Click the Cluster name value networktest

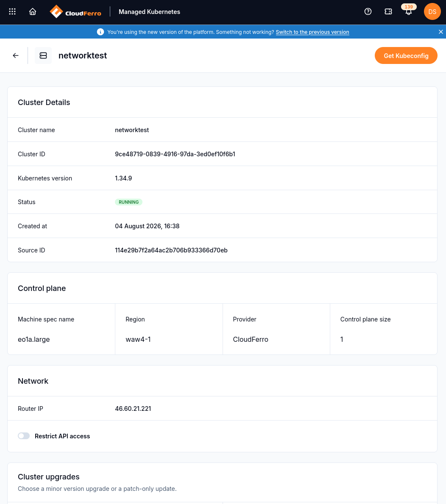[x=132, y=130]
